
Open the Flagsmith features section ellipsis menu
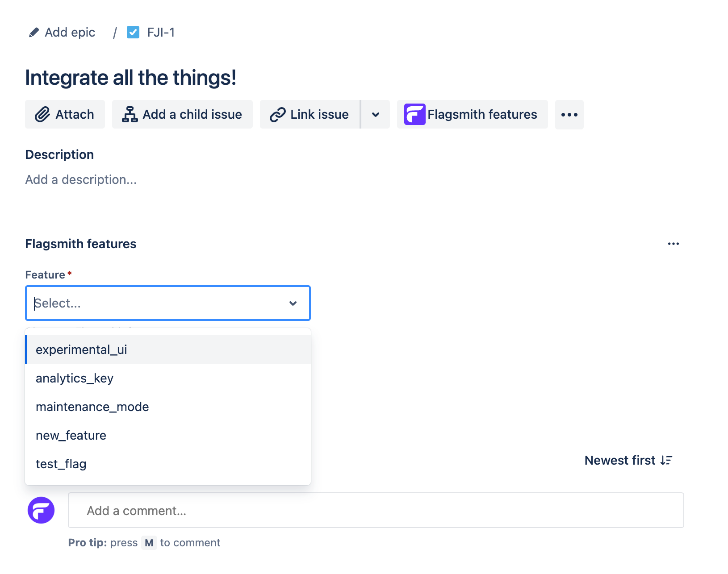pyautogui.click(x=673, y=244)
